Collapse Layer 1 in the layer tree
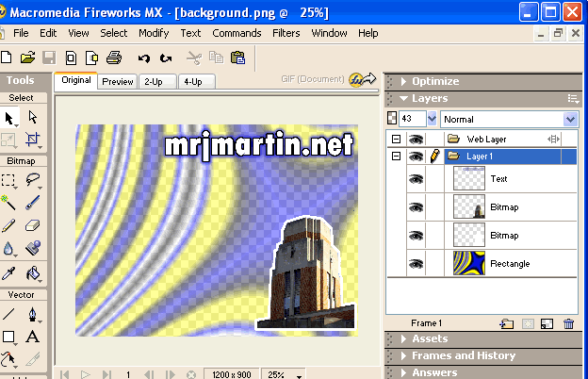 pyautogui.click(x=396, y=157)
